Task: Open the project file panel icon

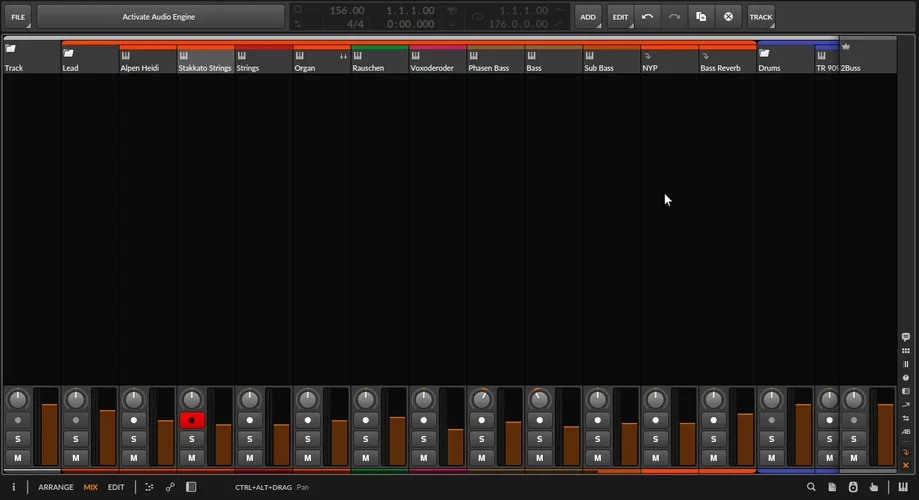Action: pos(832,487)
